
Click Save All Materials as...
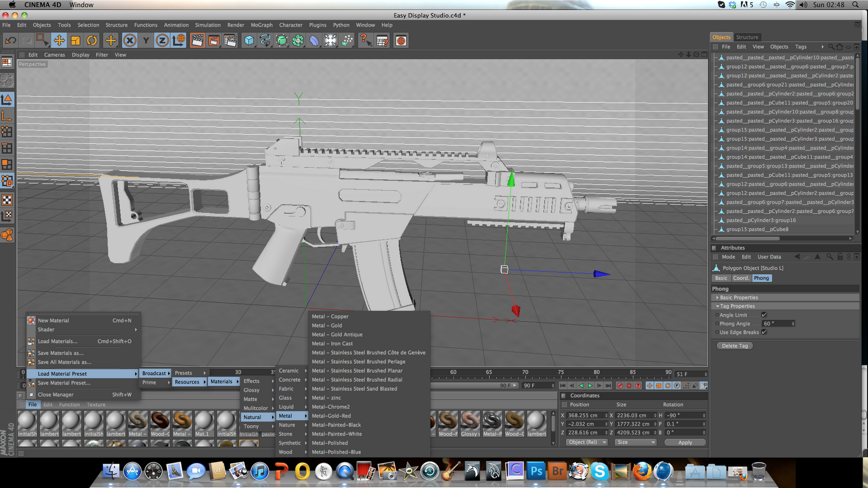point(84,362)
